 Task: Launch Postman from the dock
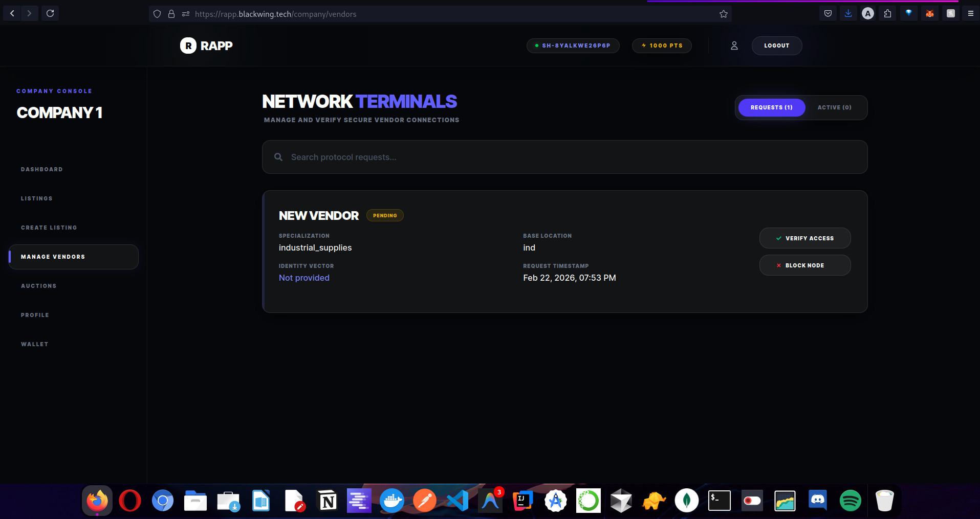coord(425,501)
